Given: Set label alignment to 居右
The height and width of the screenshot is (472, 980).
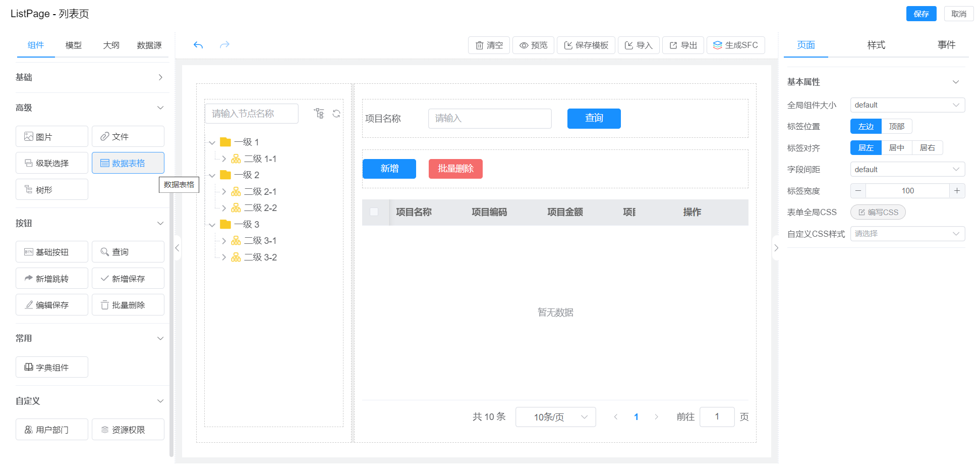Looking at the screenshot, I should click(928, 147).
